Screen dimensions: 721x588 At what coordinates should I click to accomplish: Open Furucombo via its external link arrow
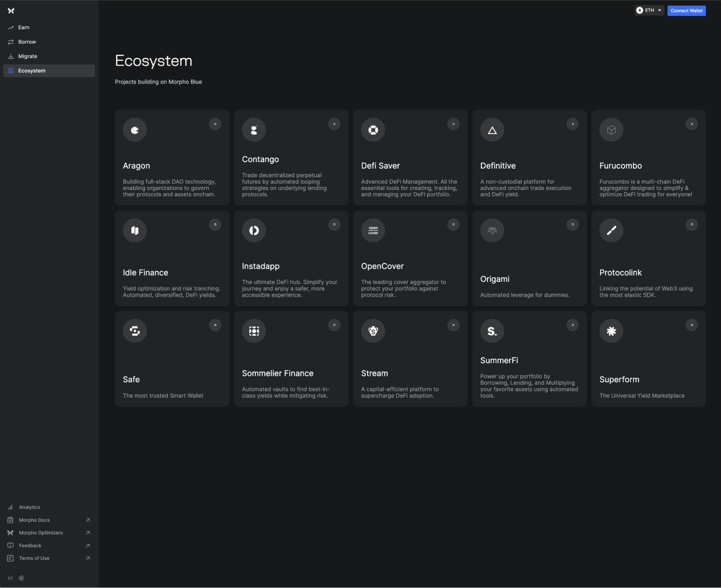[x=691, y=124]
